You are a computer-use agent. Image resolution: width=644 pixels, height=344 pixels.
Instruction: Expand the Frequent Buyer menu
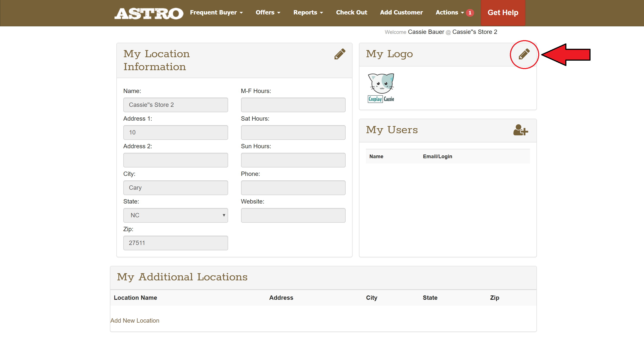(216, 13)
